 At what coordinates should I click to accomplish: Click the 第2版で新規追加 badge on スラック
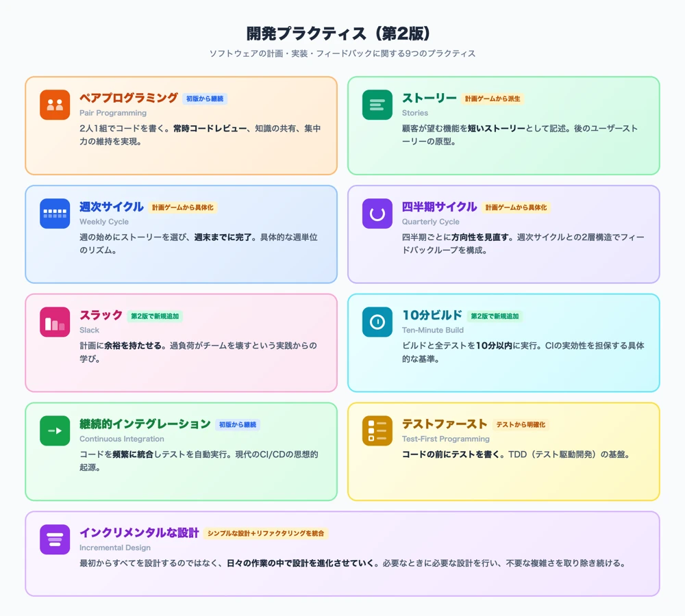point(155,316)
